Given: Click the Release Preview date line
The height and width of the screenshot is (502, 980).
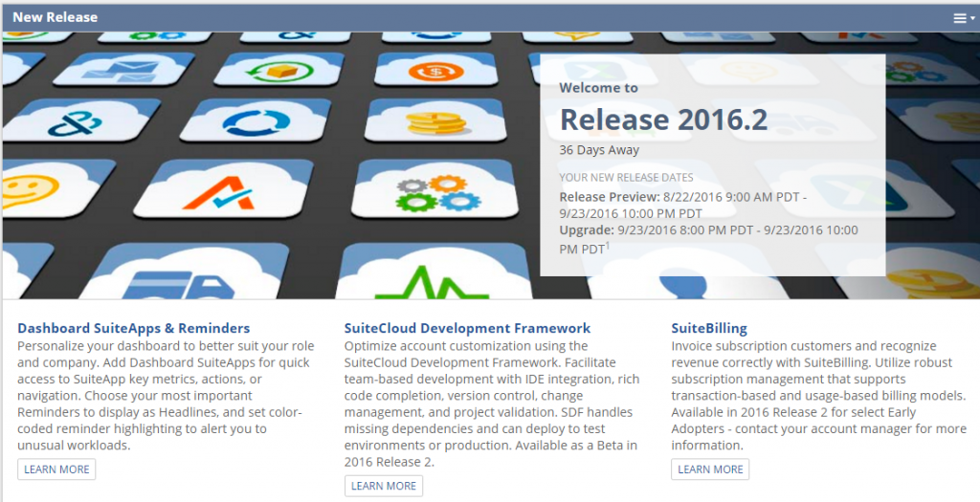Looking at the screenshot, I should [682, 205].
